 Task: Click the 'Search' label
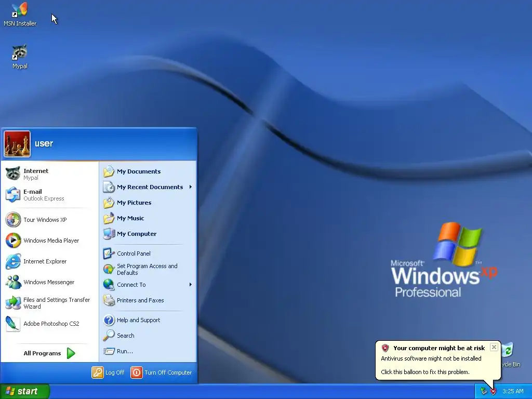[x=126, y=336]
